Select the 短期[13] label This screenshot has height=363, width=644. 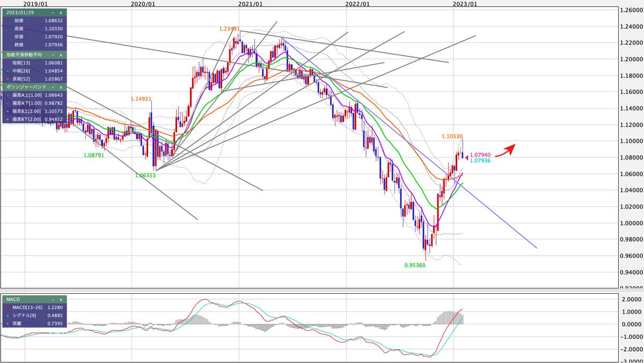click(x=23, y=63)
